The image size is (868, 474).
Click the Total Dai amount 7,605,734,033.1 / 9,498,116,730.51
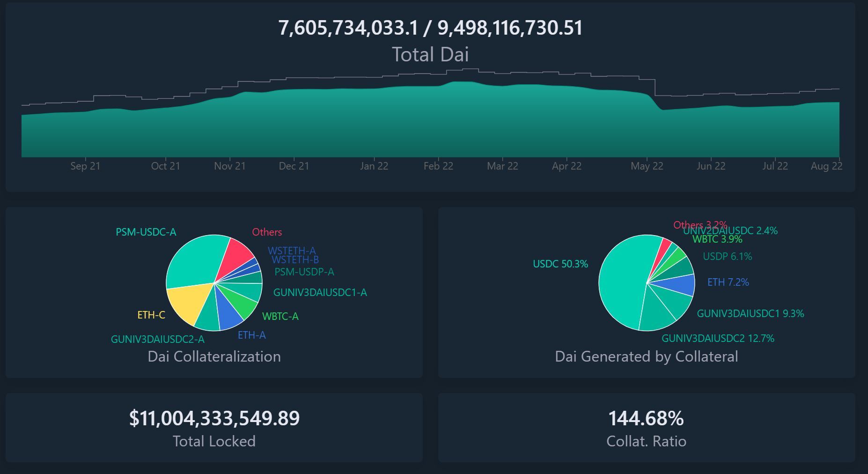pyautogui.click(x=430, y=28)
